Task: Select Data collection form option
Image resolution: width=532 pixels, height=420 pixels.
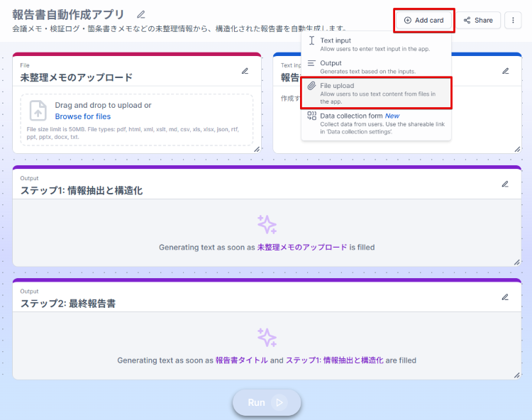Action: point(351,116)
